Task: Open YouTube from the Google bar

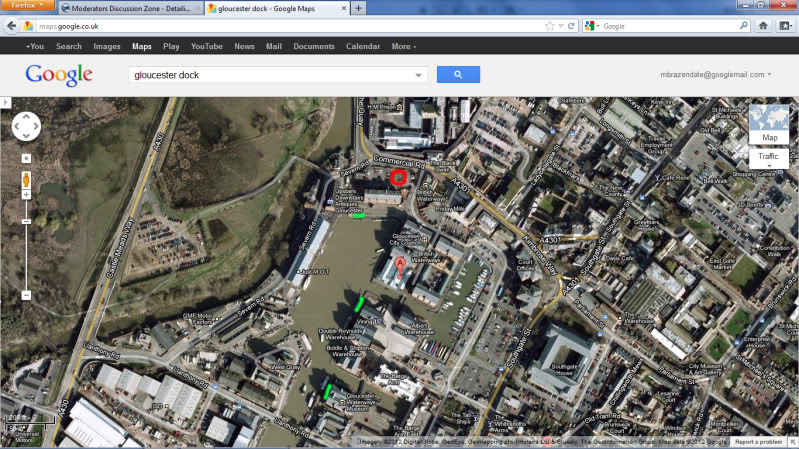Action: tap(206, 46)
